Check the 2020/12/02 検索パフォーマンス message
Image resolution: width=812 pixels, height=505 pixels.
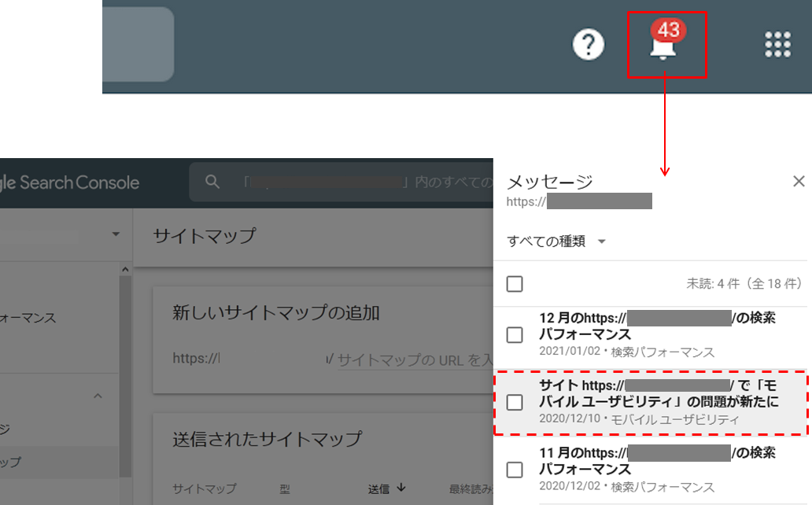[x=515, y=470]
